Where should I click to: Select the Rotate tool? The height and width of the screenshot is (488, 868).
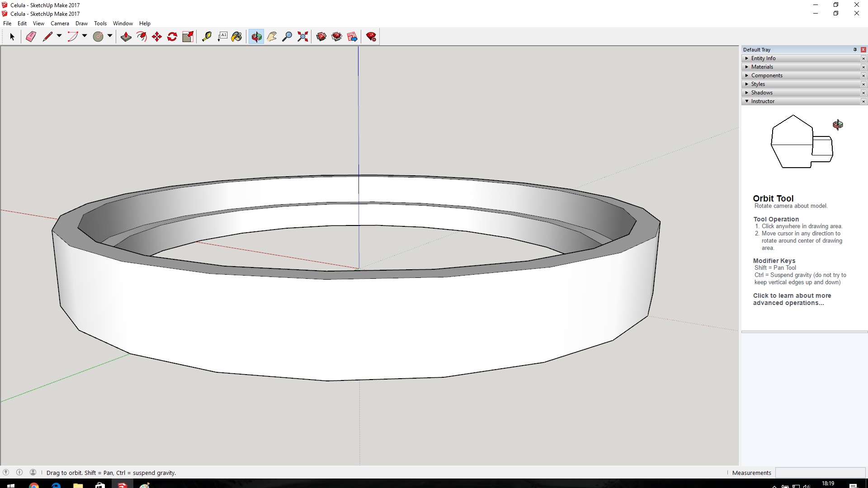tap(172, 37)
